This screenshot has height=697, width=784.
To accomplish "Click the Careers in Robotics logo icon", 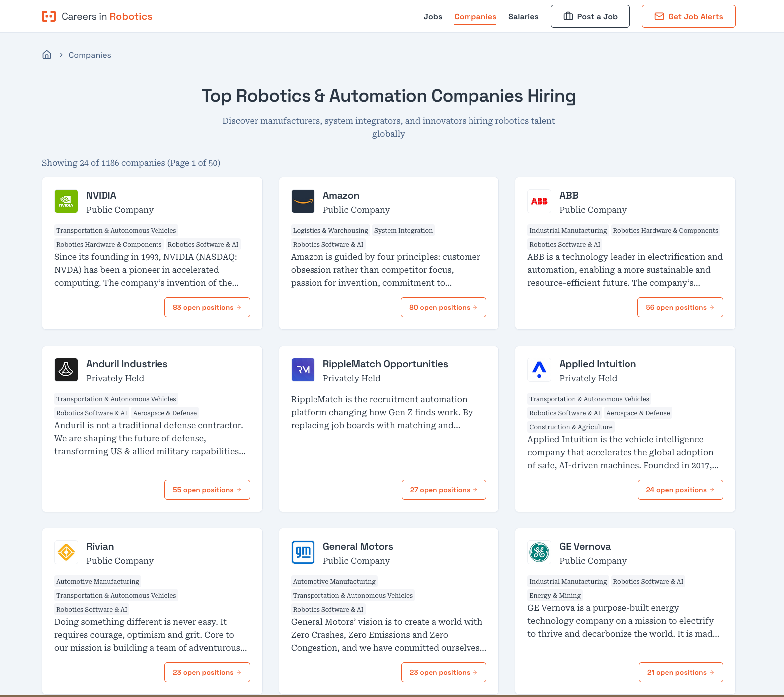I will [x=49, y=16].
